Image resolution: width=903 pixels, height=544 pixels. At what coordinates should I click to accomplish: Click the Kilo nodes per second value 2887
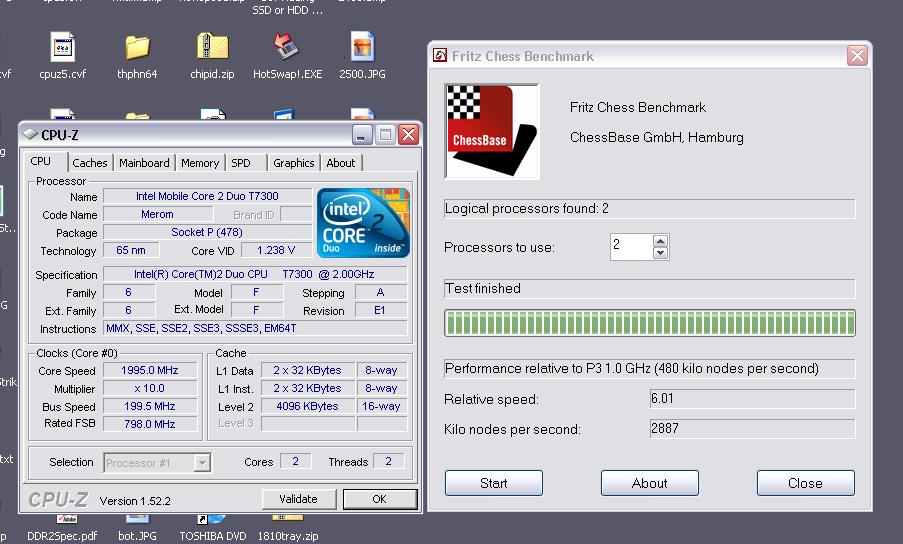coord(752,429)
